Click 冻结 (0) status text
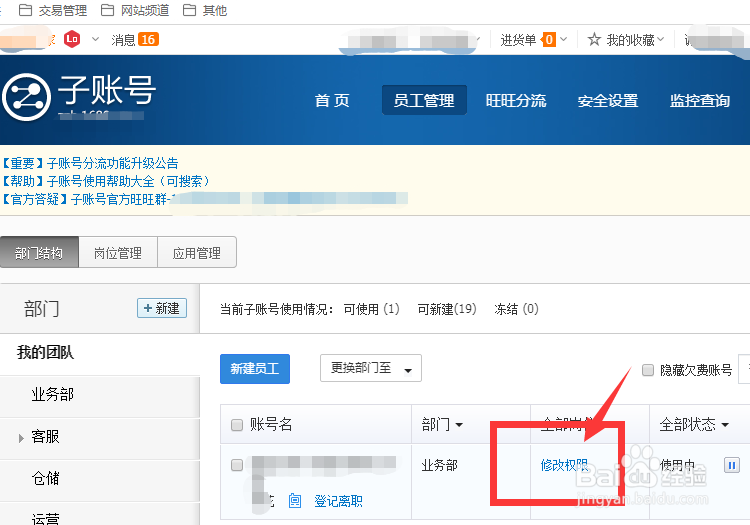 (516, 309)
